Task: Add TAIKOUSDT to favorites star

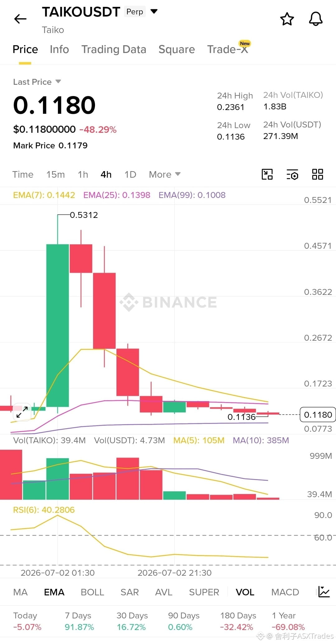Action: (287, 19)
